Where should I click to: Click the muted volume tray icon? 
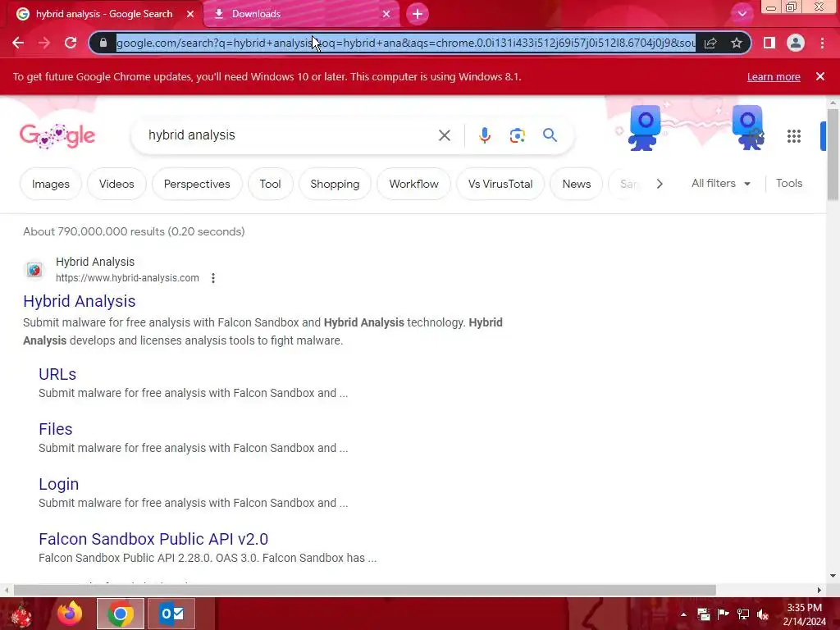tap(763, 614)
